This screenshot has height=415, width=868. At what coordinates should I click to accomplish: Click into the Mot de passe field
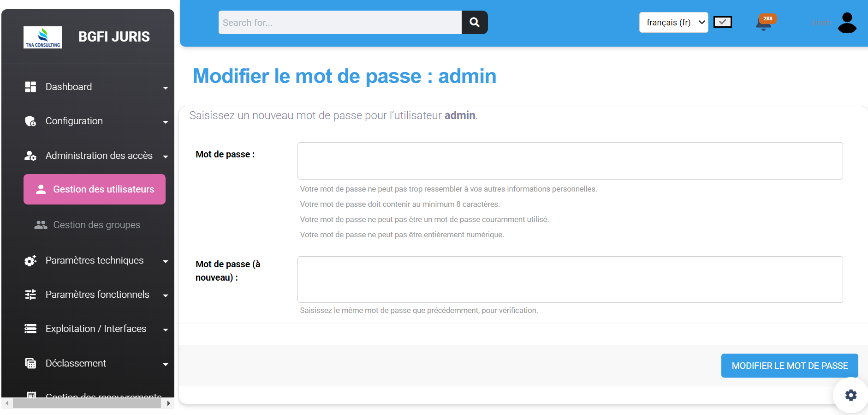pyautogui.click(x=570, y=161)
